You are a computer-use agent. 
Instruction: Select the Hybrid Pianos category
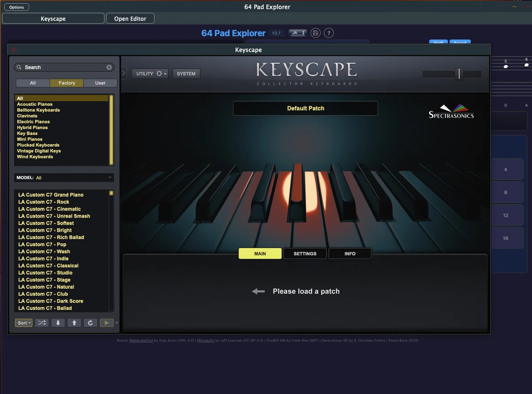32,127
